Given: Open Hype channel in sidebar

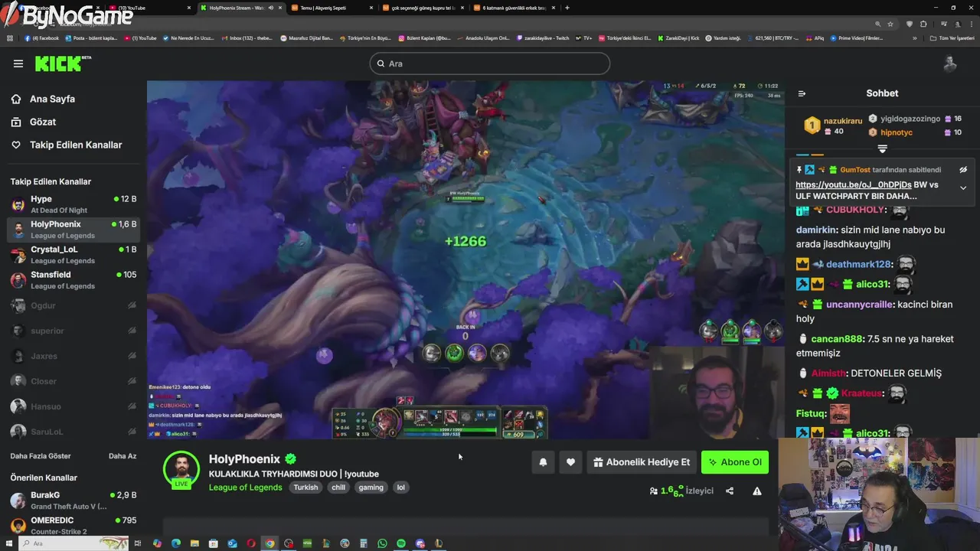Looking at the screenshot, I should 73,204.
